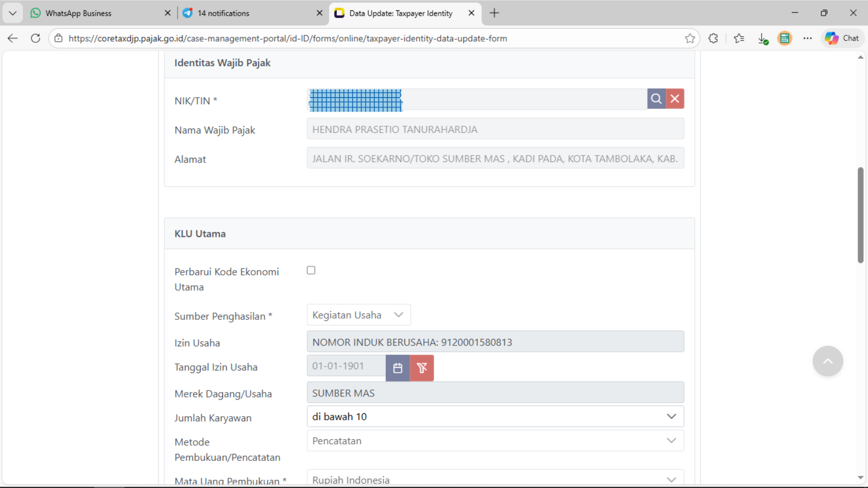The height and width of the screenshot is (488, 868).
Task: Refresh the page with reload icon
Action: 36,38
